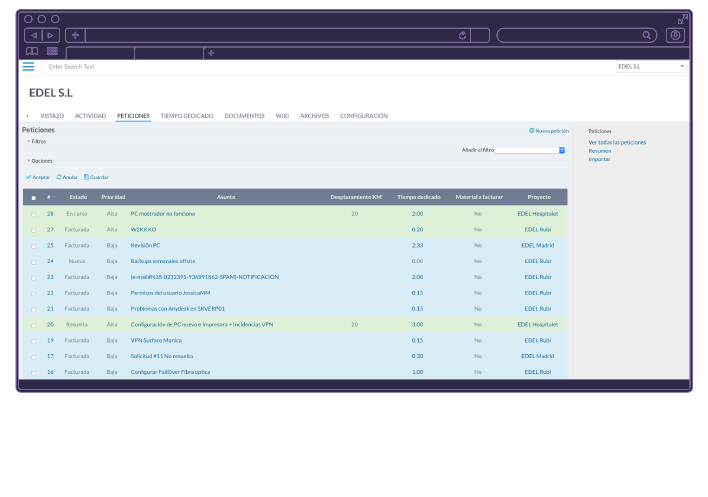Switch to the Tiempo dedicado tab
The height and width of the screenshot is (497, 708).
coord(187,116)
